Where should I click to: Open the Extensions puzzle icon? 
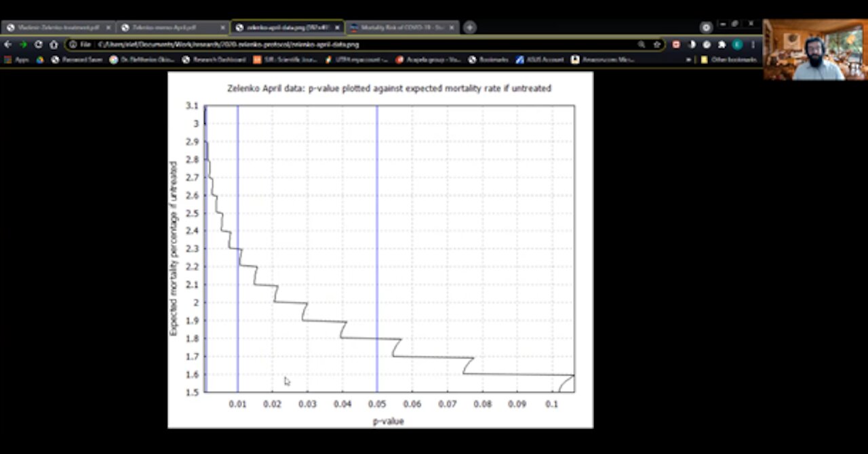click(x=722, y=44)
